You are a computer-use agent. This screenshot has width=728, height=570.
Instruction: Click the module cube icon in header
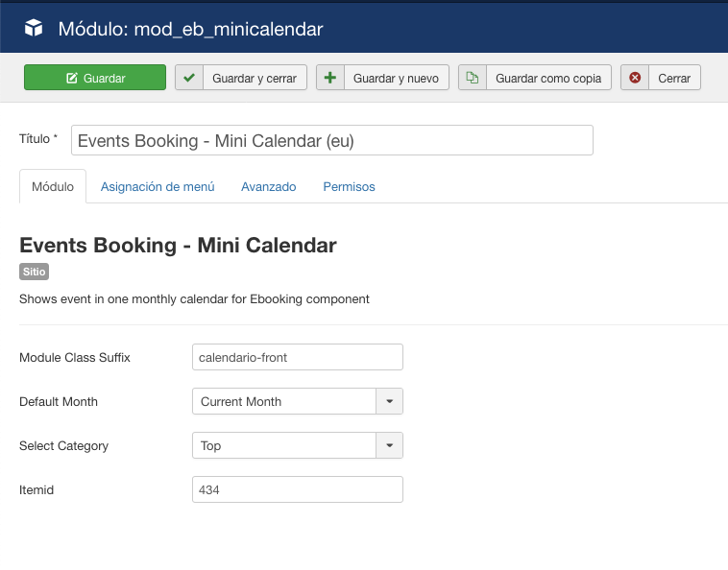tap(35, 29)
